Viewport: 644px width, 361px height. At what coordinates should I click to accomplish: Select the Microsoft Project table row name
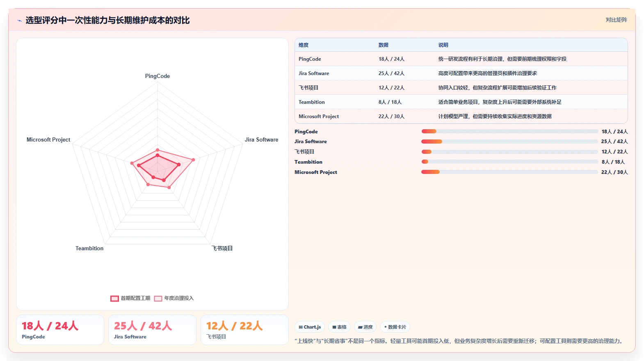pos(319,117)
